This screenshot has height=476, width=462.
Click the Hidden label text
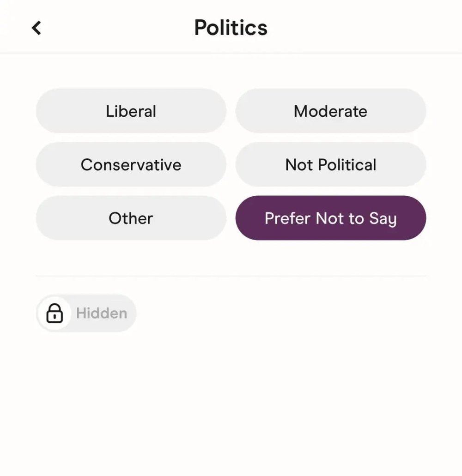[x=102, y=313]
